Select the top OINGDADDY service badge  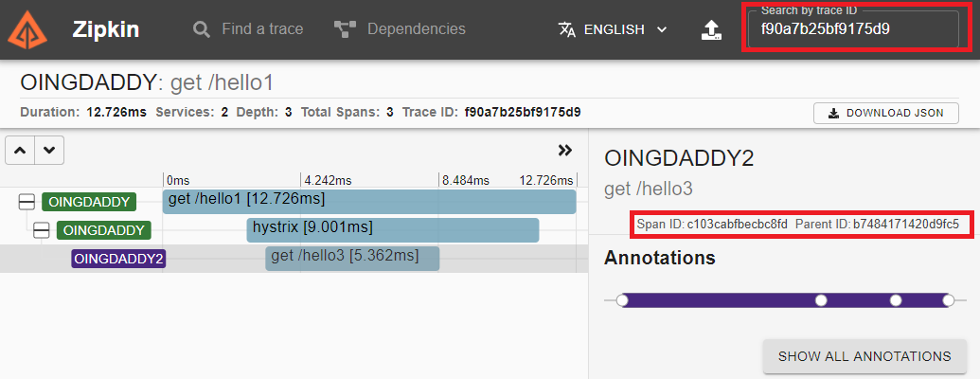(89, 202)
